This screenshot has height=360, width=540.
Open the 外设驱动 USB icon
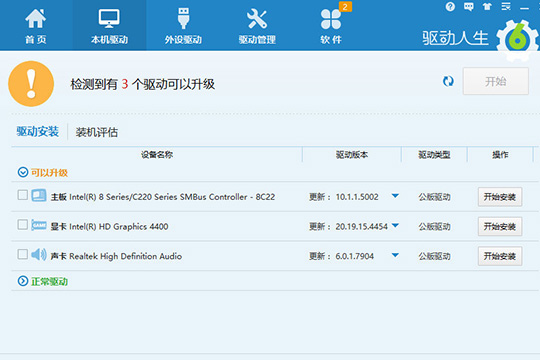(x=183, y=18)
